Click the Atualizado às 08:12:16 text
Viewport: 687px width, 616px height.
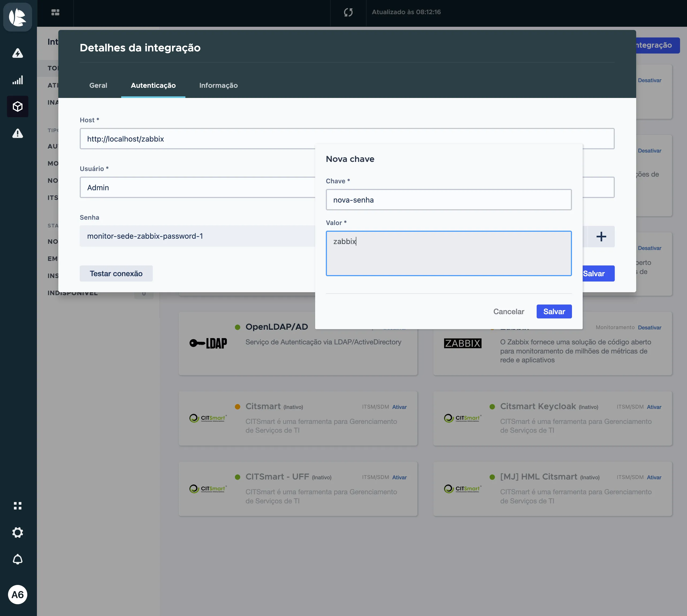coord(406,12)
